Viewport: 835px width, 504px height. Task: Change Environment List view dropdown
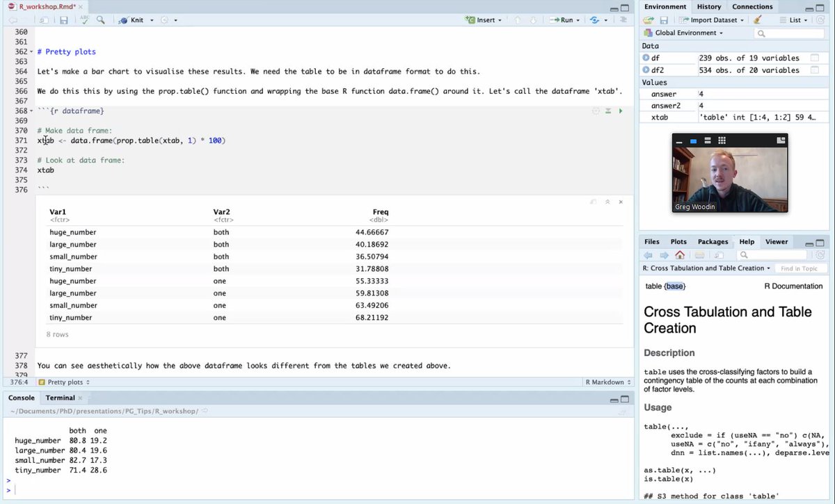point(793,20)
